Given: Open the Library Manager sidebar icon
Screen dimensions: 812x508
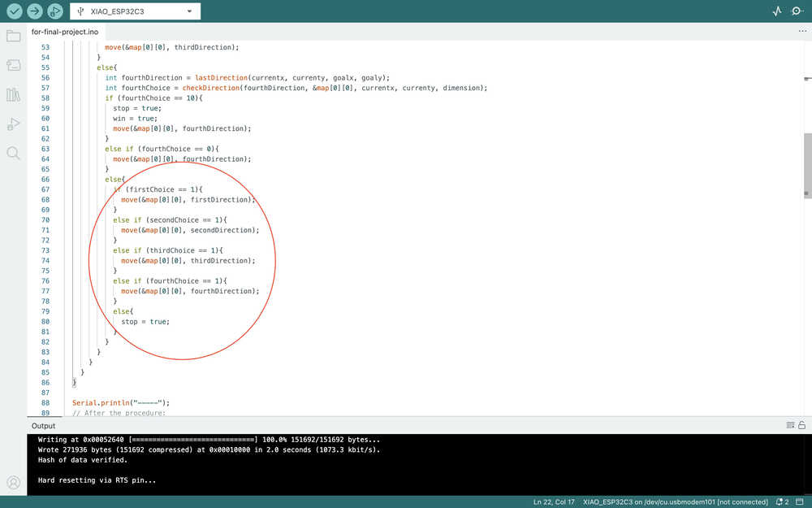Looking at the screenshot, I should pos(14,94).
